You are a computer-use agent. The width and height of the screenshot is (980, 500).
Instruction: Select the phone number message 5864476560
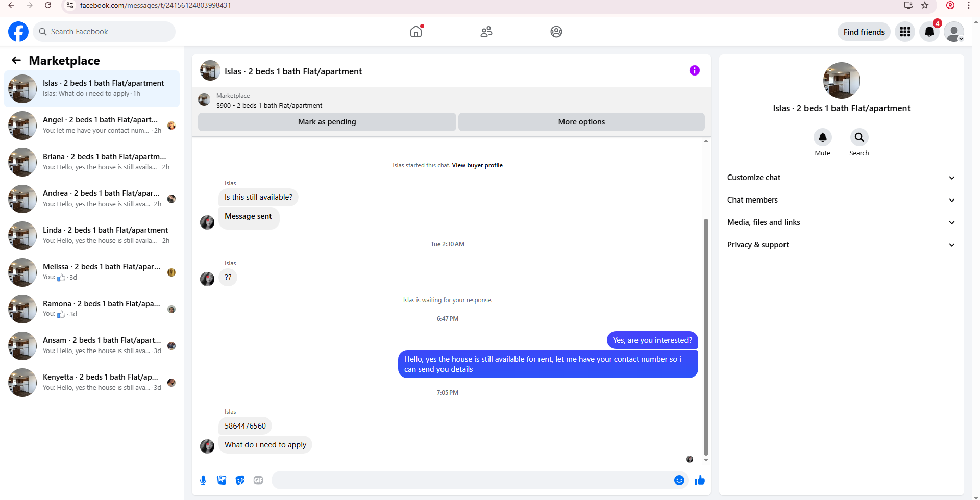245,426
